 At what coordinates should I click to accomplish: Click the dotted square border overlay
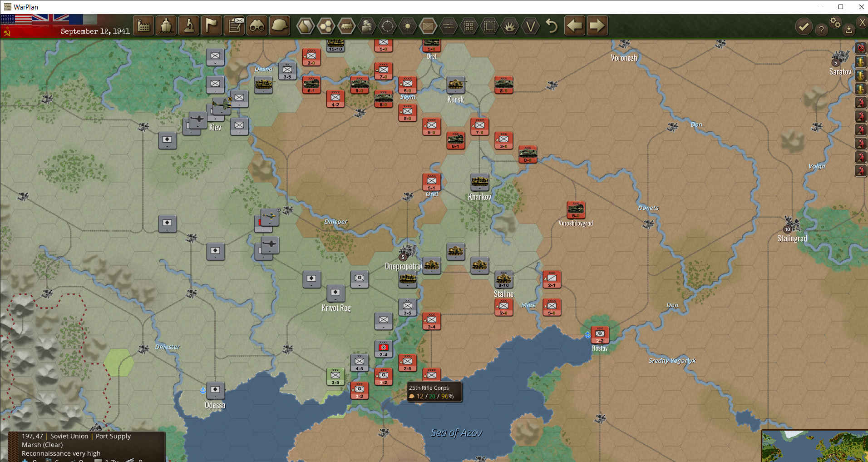pyautogui.click(x=489, y=26)
